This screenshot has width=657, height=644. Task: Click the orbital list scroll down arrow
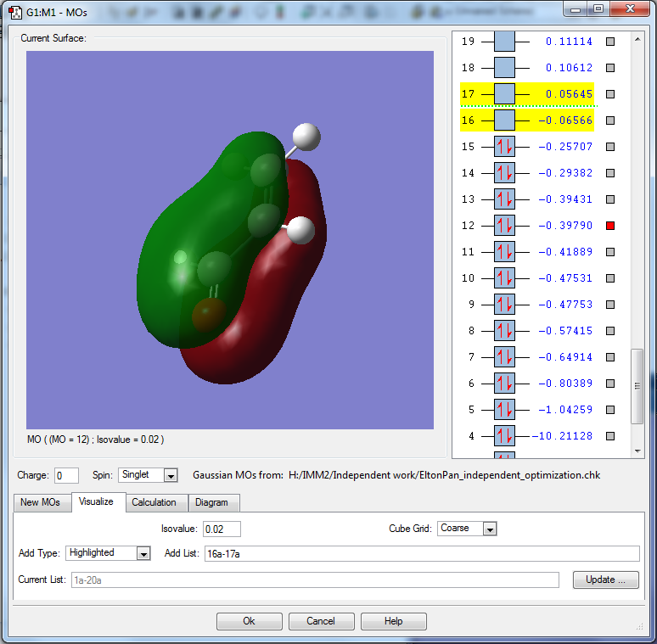[637, 451]
